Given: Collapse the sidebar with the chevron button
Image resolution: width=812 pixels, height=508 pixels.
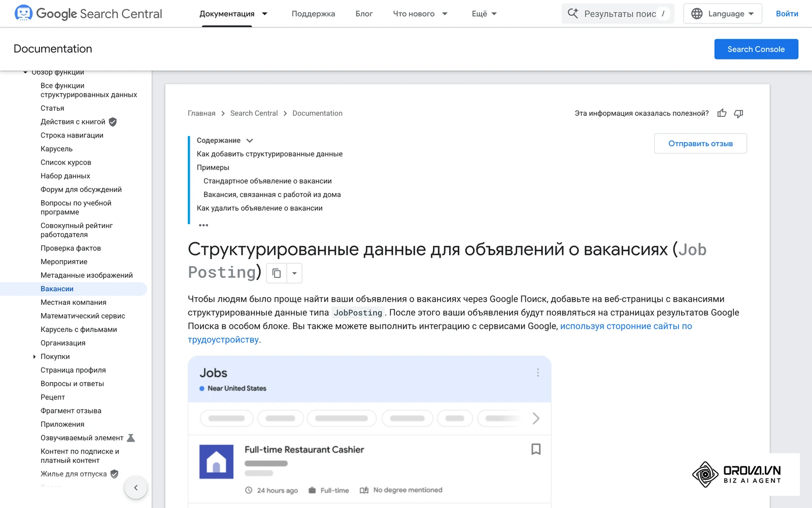Looking at the screenshot, I should 136,488.
